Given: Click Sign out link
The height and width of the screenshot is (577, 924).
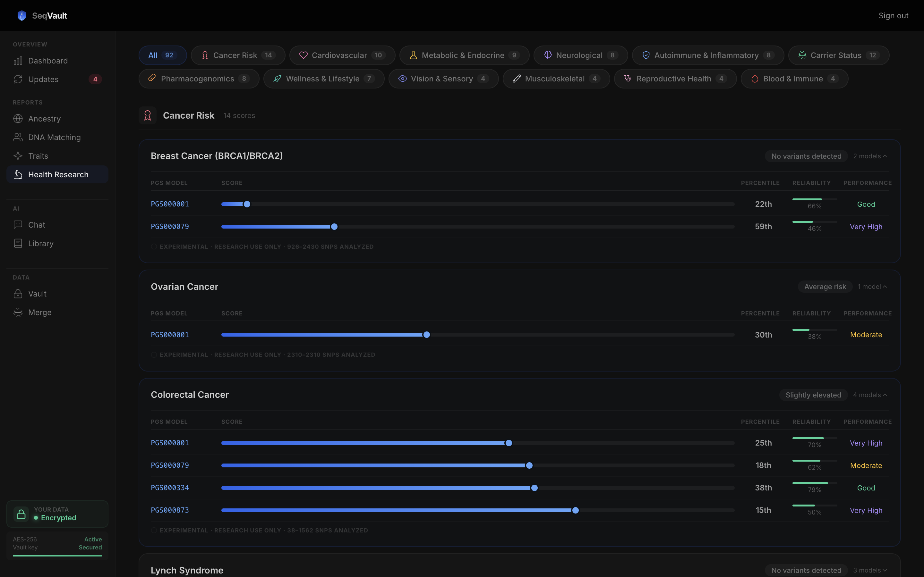Looking at the screenshot, I should 893,16.
